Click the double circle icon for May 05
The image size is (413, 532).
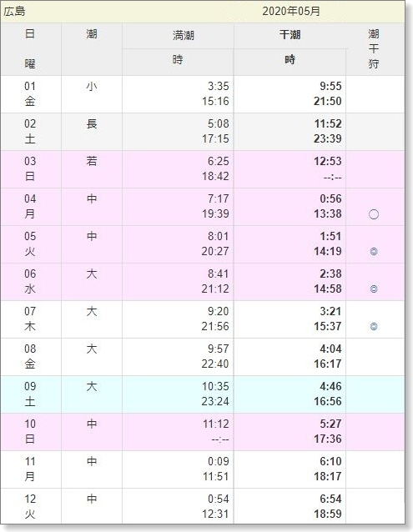click(x=373, y=252)
